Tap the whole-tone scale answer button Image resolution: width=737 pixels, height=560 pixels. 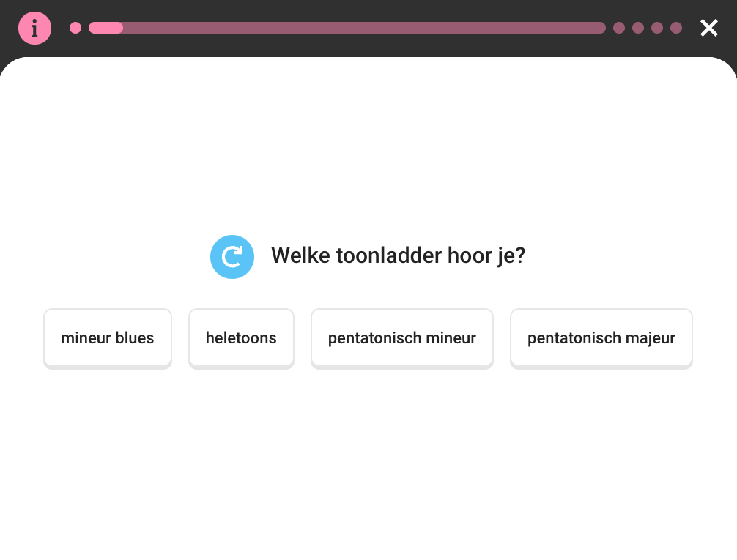click(241, 338)
